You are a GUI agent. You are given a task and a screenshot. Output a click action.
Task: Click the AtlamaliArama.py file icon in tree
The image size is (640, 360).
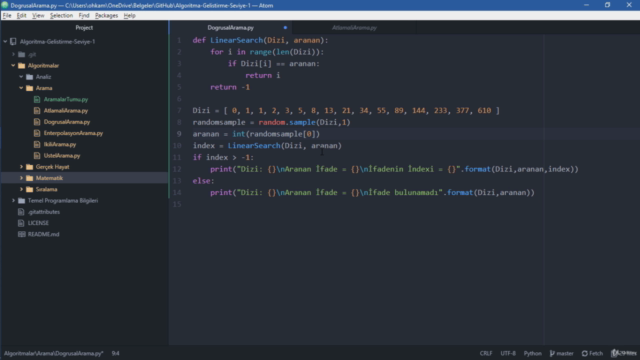[x=37, y=111]
